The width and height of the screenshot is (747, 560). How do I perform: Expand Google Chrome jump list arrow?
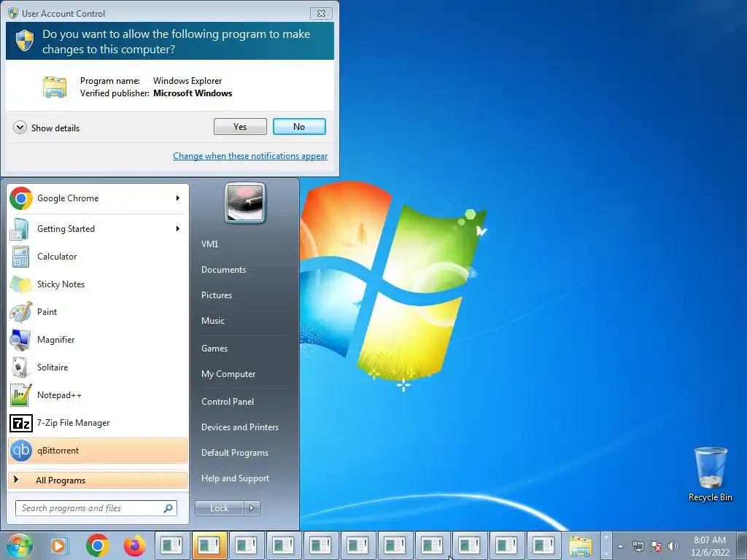tap(178, 198)
